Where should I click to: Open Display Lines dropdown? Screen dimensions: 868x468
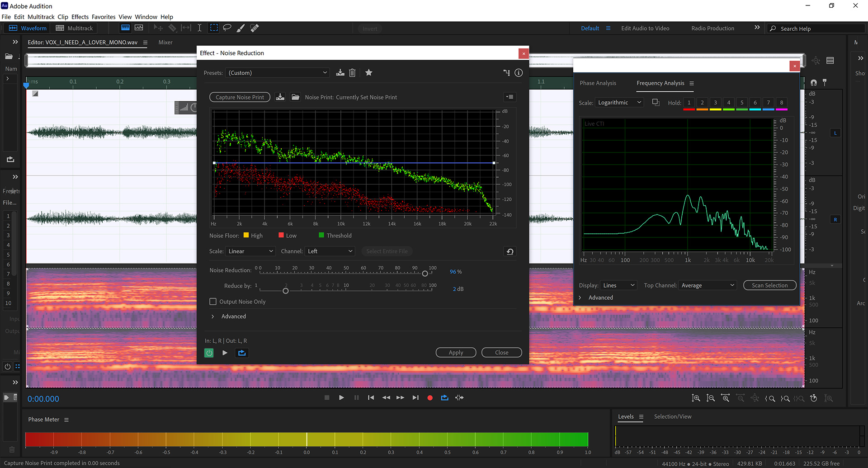pyautogui.click(x=618, y=285)
